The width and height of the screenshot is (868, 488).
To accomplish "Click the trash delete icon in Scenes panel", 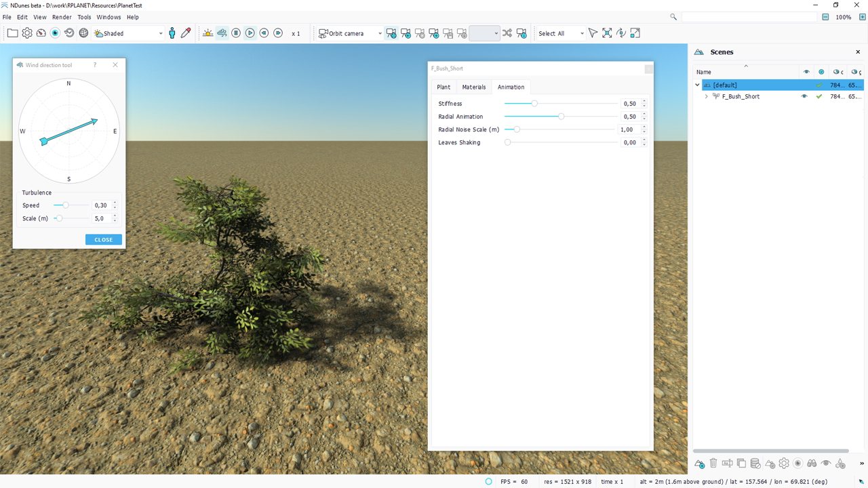I will point(713,464).
